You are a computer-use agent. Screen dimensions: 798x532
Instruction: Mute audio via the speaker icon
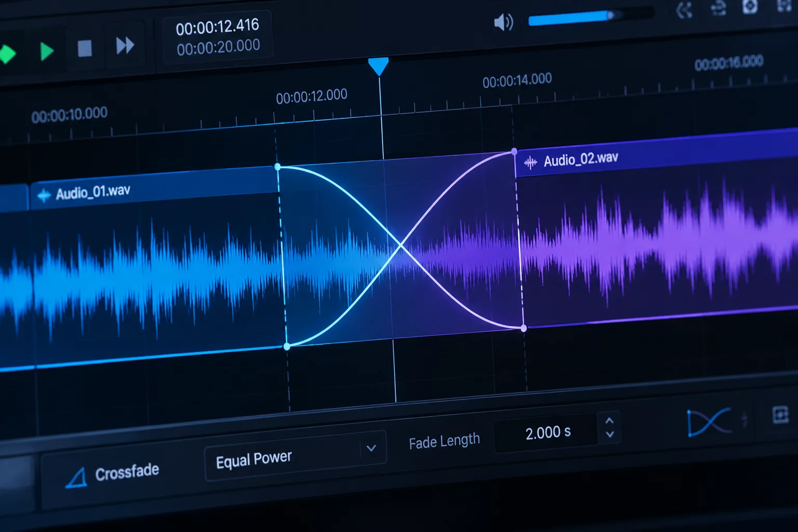503,22
